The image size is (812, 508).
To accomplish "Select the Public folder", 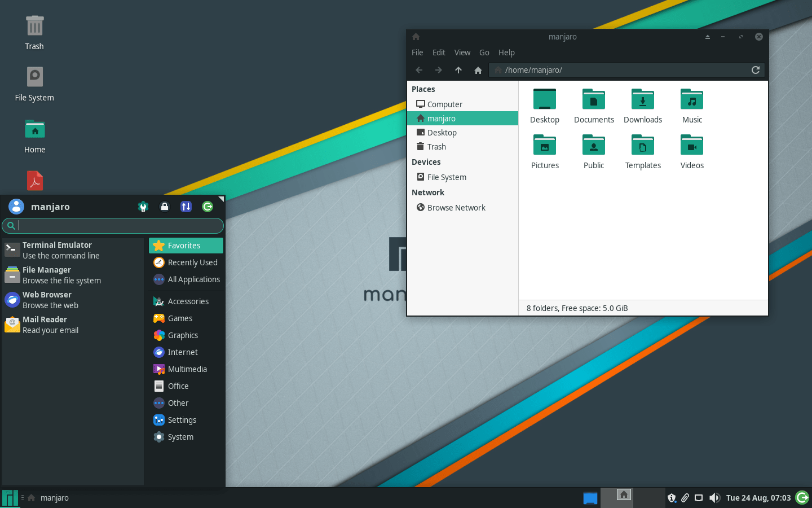I will click(594, 152).
